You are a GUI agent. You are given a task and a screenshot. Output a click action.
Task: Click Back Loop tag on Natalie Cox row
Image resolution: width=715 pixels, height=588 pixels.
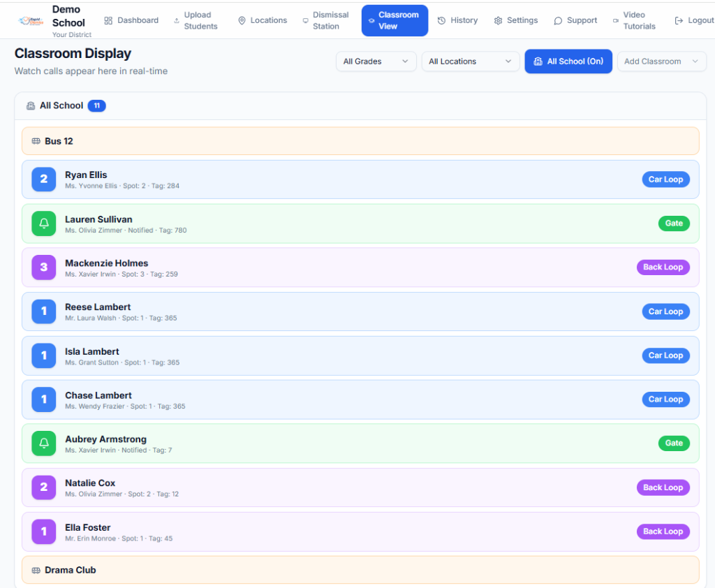pos(663,487)
